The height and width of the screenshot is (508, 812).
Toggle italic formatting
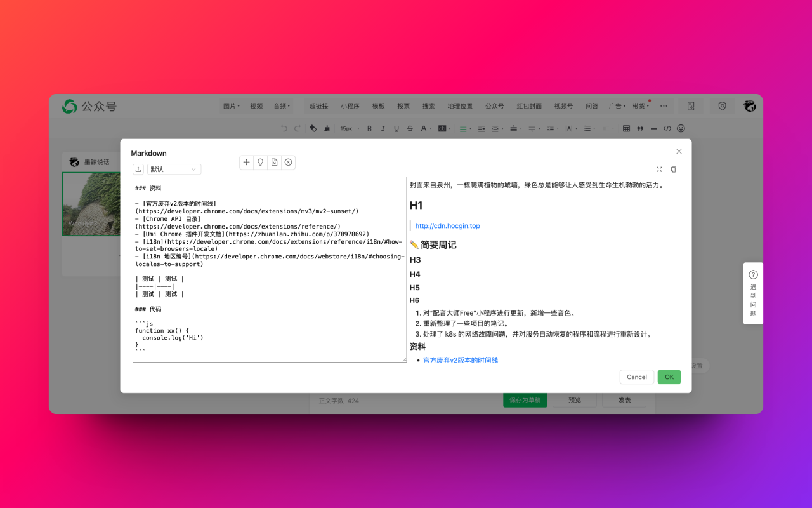point(383,128)
